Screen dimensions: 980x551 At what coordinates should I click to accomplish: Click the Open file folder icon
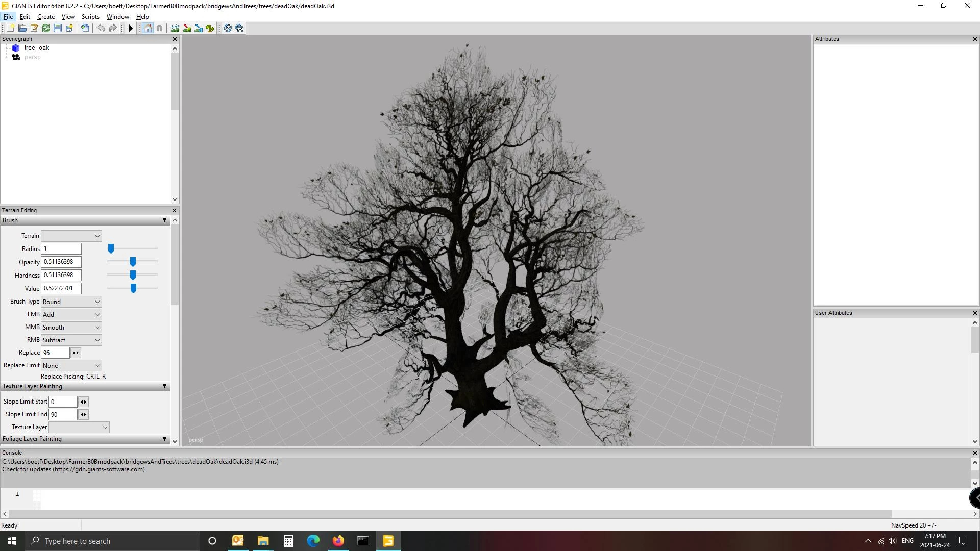click(22, 28)
